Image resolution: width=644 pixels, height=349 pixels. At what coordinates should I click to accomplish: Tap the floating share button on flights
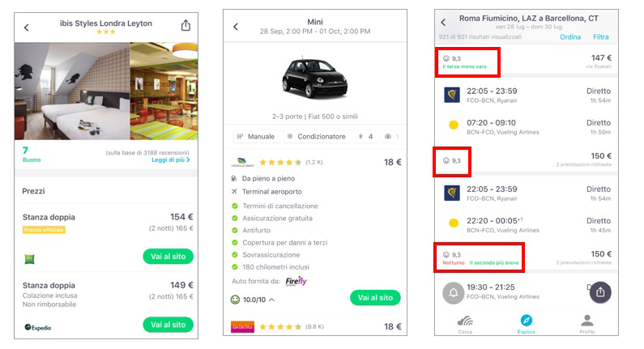coord(600,292)
